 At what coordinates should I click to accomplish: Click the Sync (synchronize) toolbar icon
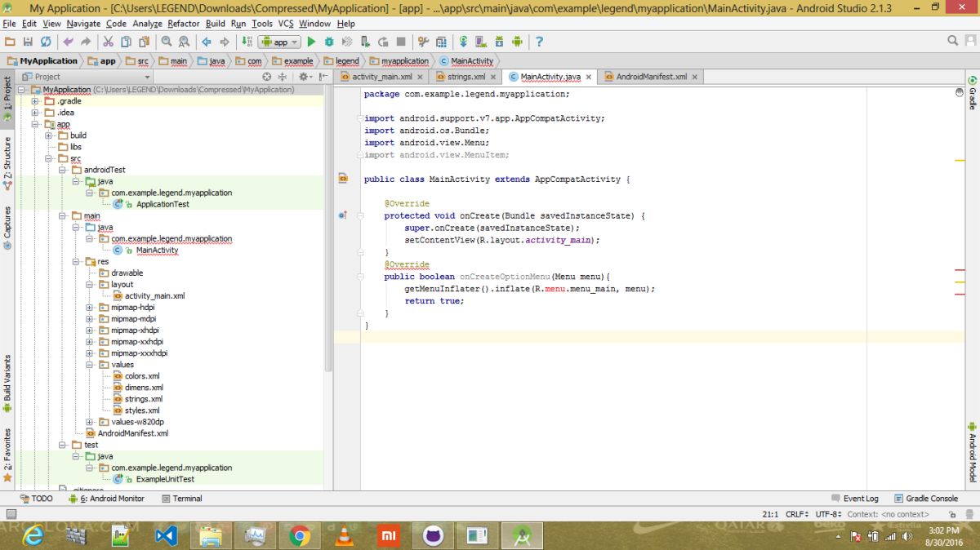tap(46, 42)
